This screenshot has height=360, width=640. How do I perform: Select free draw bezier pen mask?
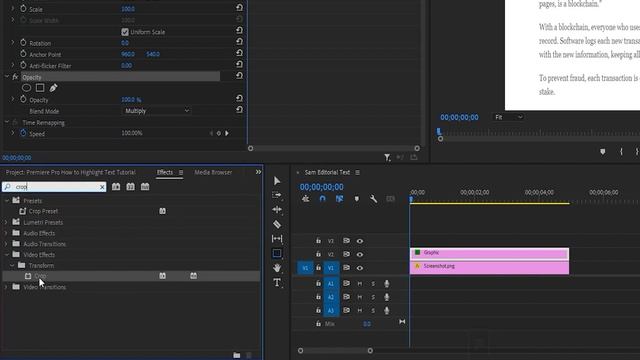tap(53, 87)
